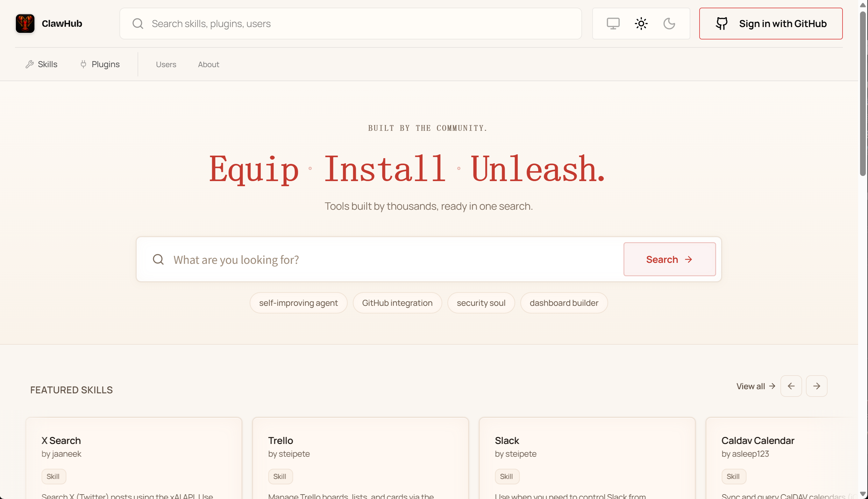This screenshot has height=499, width=868.
Task: Open View all featured skills
Action: (756, 386)
